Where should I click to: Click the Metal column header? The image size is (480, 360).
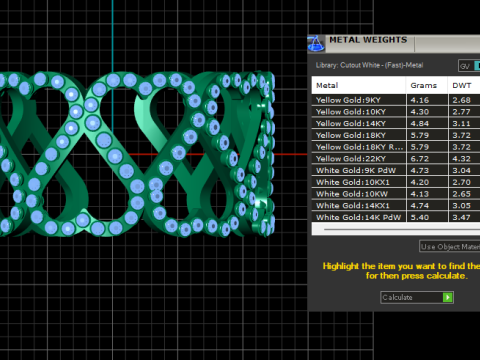coord(359,85)
